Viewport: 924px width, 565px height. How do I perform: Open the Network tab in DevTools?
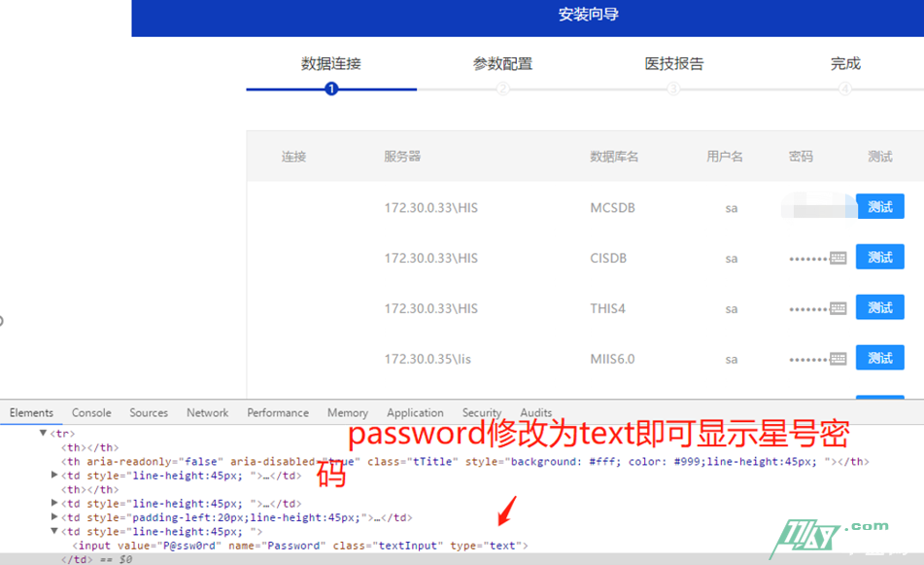207,412
